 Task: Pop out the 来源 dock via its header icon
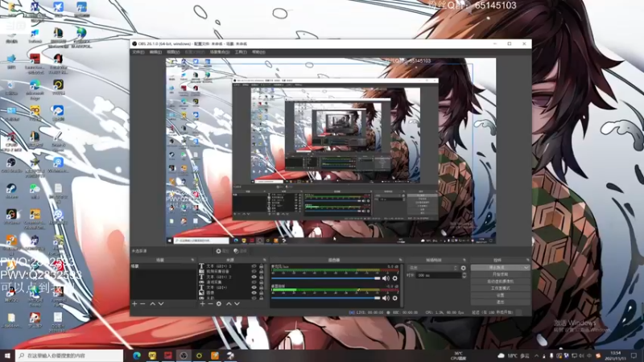pos(265,260)
